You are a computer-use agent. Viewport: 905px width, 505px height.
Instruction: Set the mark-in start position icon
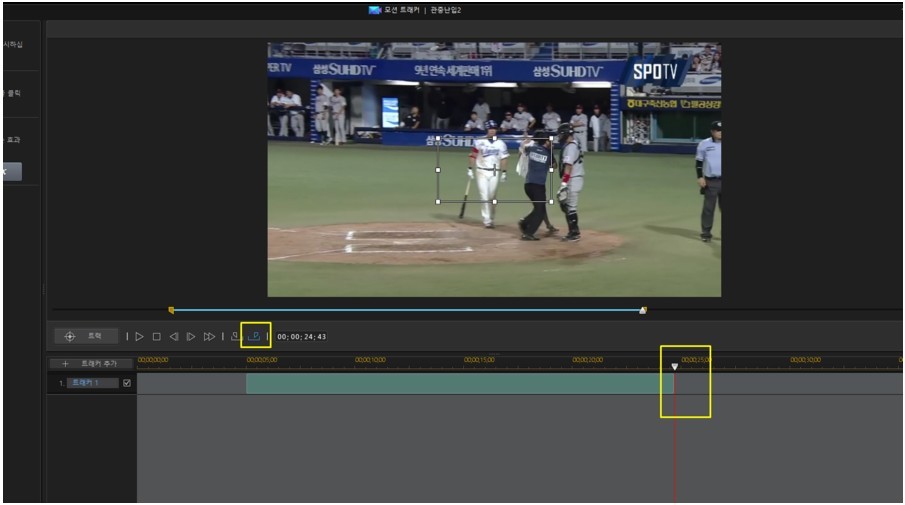(x=235, y=337)
